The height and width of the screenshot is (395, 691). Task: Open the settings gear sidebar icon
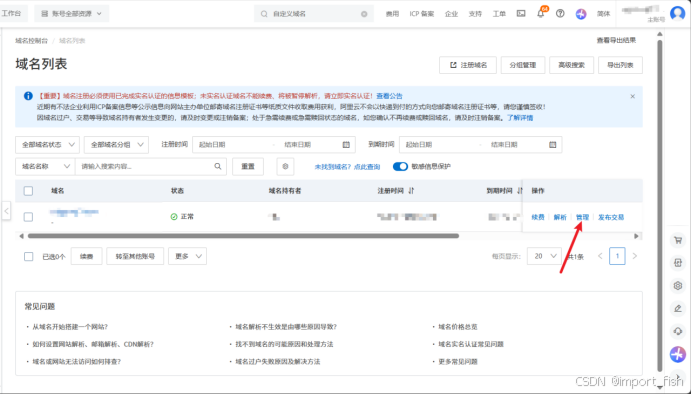678,285
